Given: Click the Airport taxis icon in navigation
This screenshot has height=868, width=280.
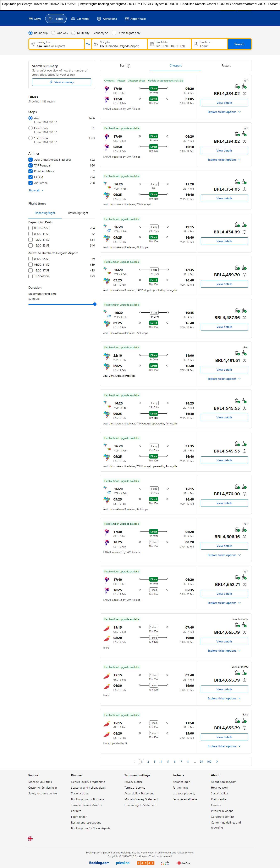Looking at the screenshot, I should (x=127, y=19).
